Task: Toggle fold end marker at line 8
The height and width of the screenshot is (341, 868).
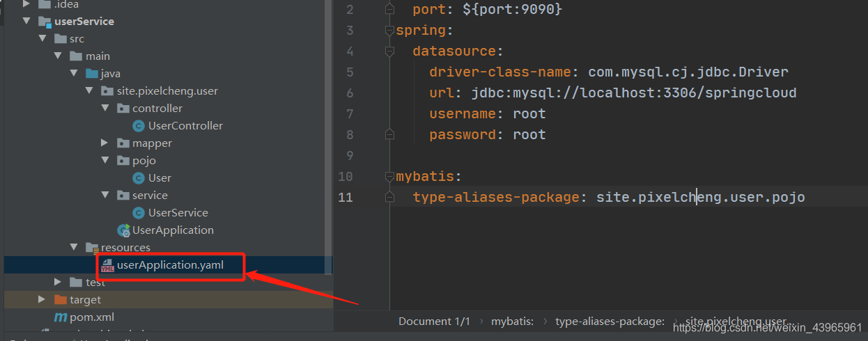Action: [389, 134]
